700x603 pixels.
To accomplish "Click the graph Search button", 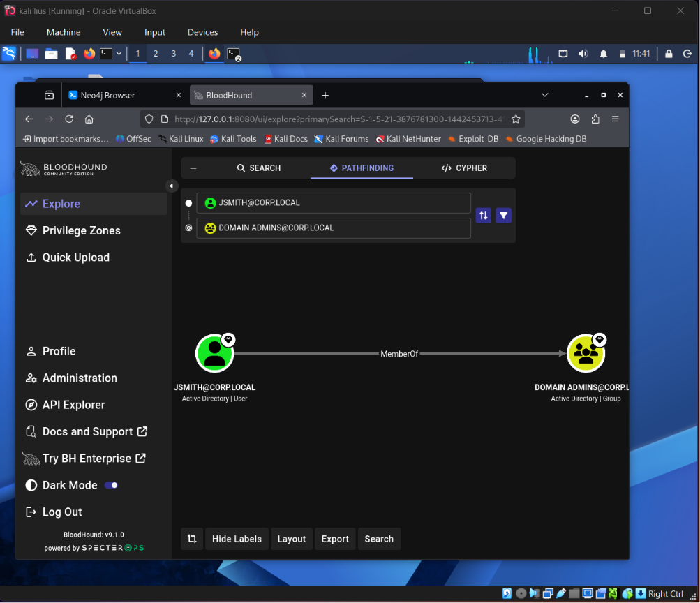I will [379, 539].
